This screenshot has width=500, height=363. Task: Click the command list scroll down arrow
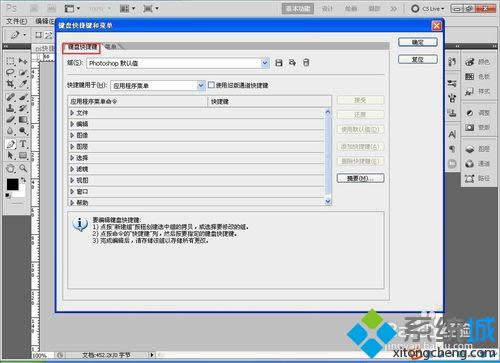(x=328, y=201)
